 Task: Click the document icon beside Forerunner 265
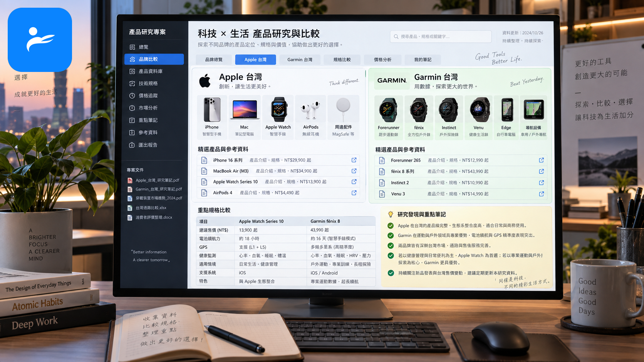(x=382, y=160)
